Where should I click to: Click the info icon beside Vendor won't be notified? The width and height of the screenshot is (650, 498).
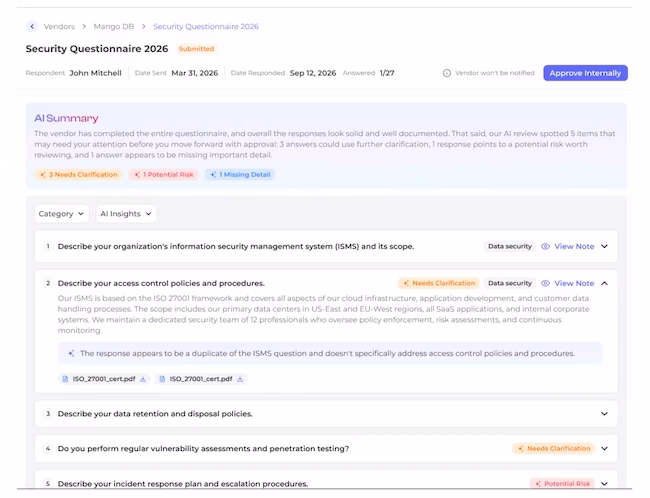(446, 73)
